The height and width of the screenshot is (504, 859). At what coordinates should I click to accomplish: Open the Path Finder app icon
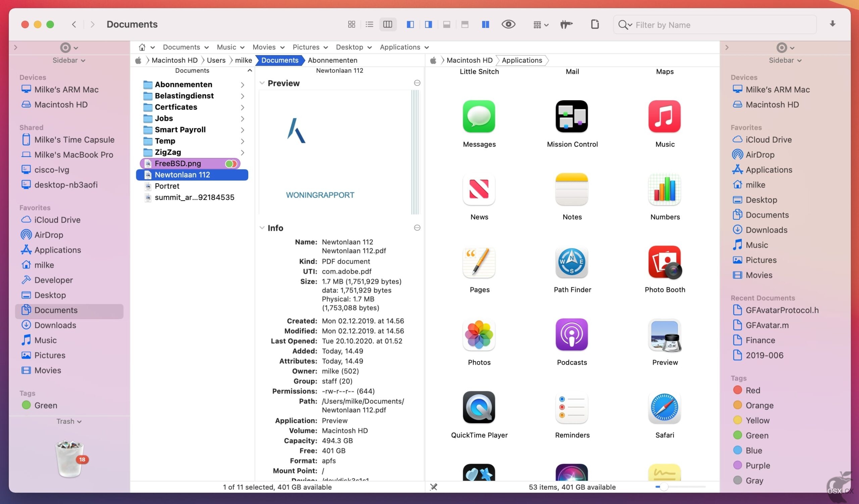click(x=572, y=262)
